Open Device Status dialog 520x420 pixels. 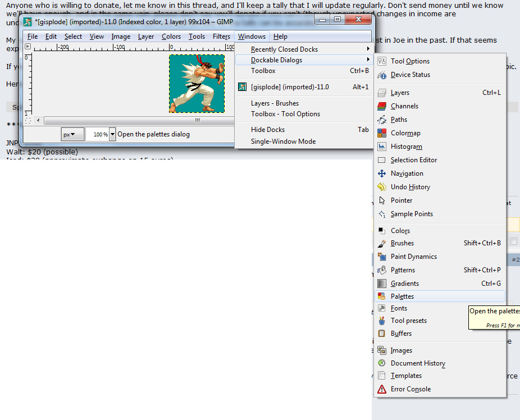pyautogui.click(x=440, y=75)
